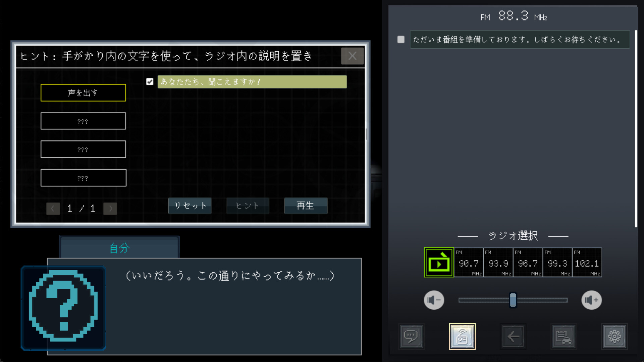
Task: Click the FM 88.3 MHz frequency display
Action: click(x=514, y=16)
